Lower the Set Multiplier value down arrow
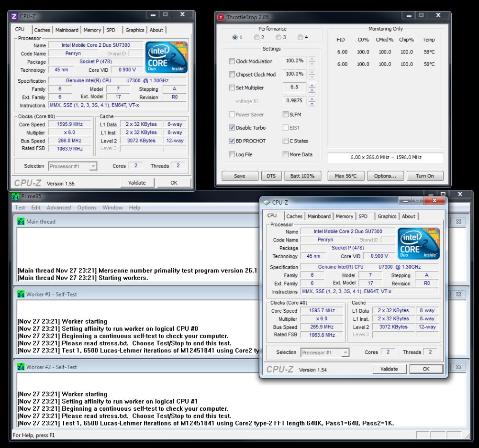Screen dimensions: 479x448 click(x=312, y=90)
